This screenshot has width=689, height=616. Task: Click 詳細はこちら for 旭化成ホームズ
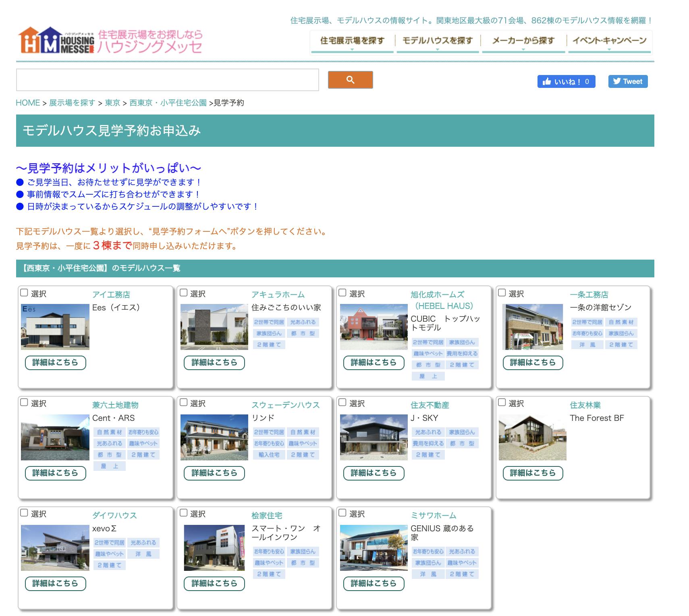click(x=374, y=362)
